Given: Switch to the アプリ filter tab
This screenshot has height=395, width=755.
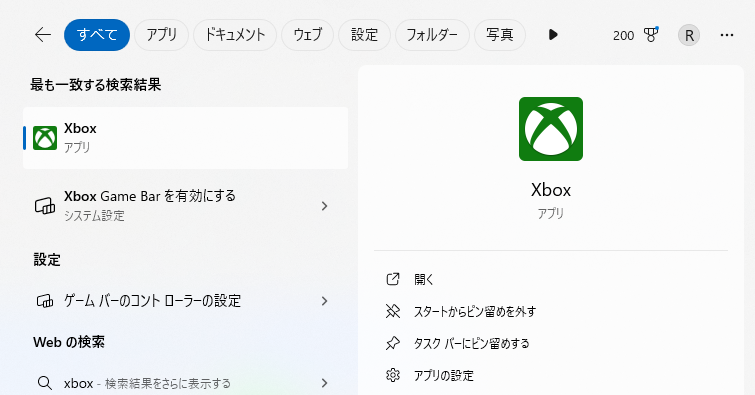Looking at the screenshot, I should (161, 35).
